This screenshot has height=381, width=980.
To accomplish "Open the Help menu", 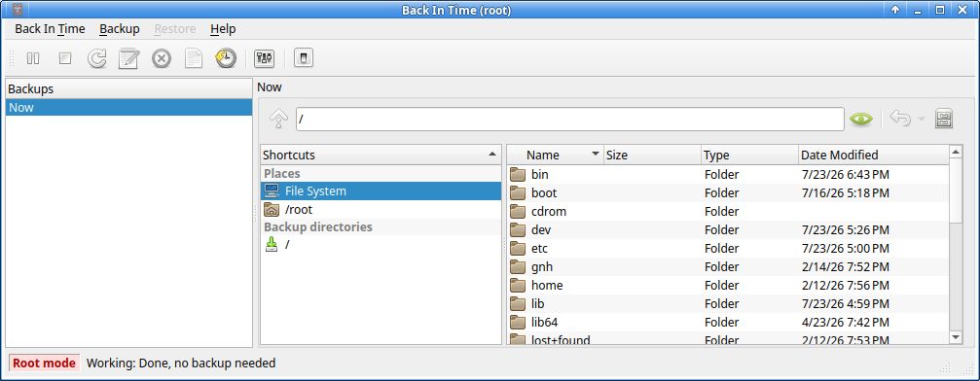I will coord(223,29).
